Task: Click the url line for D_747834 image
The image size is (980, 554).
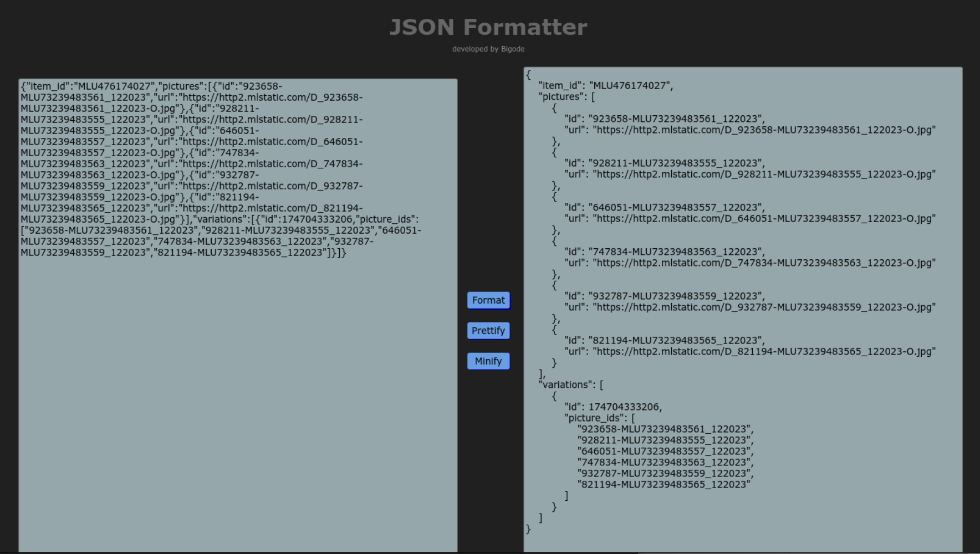Action: [750, 263]
